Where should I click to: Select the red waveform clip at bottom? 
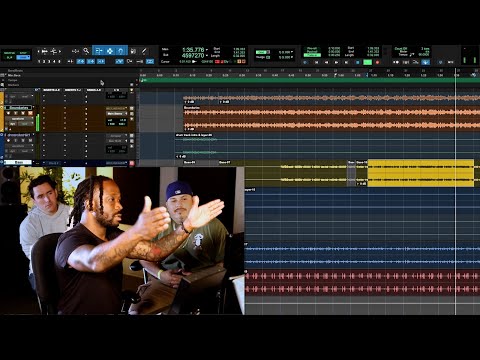point(363,282)
